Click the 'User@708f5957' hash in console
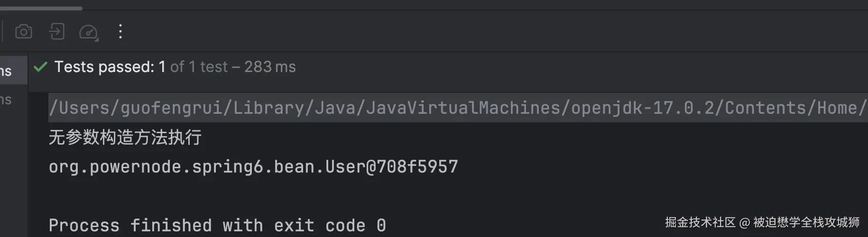 tap(392, 167)
